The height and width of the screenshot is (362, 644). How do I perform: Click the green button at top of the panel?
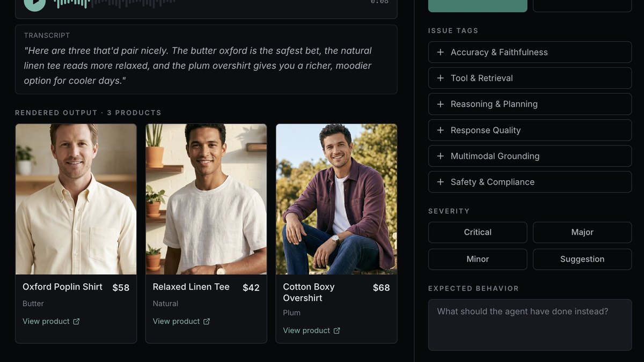(478, 5)
